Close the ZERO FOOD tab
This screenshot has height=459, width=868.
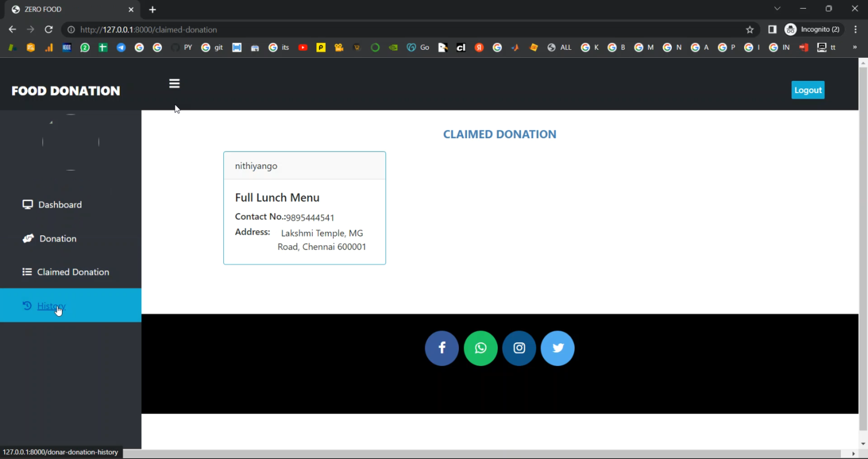pos(131,10)
